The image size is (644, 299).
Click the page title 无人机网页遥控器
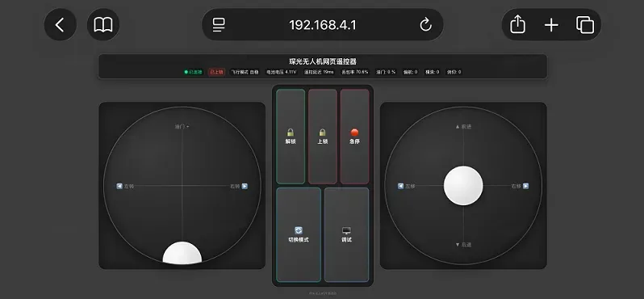pos(323,61)
